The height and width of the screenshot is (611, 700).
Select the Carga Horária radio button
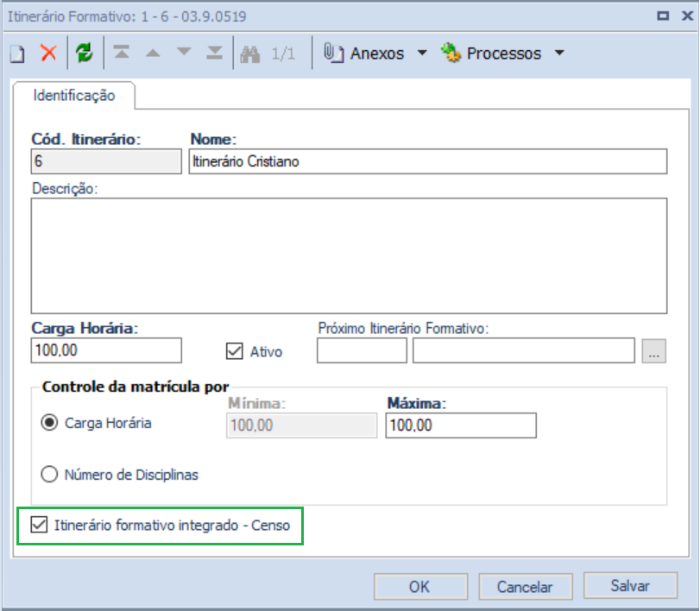tap(49, 423)
